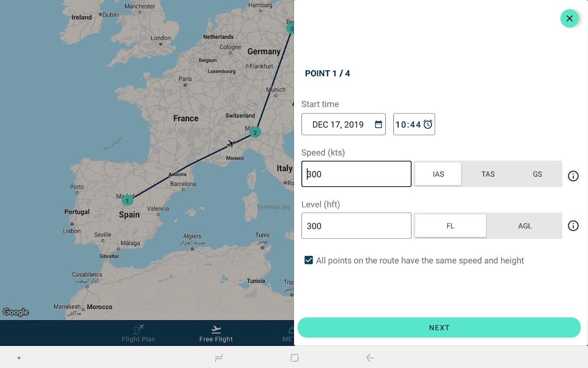Click the airplane icon on the route
The image size is (588, 368).
click(x=232, y=144)
